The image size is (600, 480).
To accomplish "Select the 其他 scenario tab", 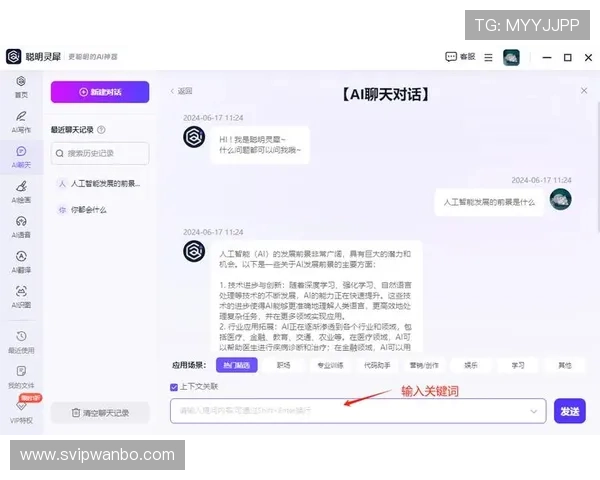I will coord(565,365).
